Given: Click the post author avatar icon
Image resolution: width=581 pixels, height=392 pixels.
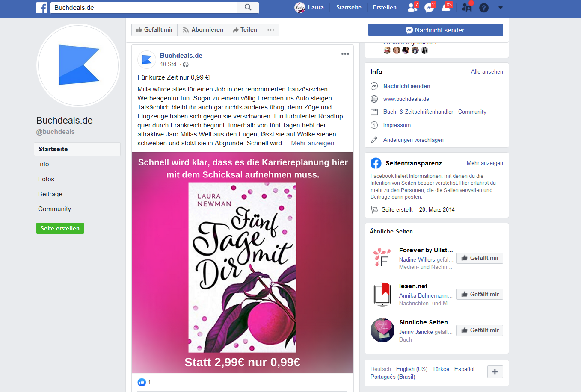Looking at the screenshot, I should click(x=147, y=59).
